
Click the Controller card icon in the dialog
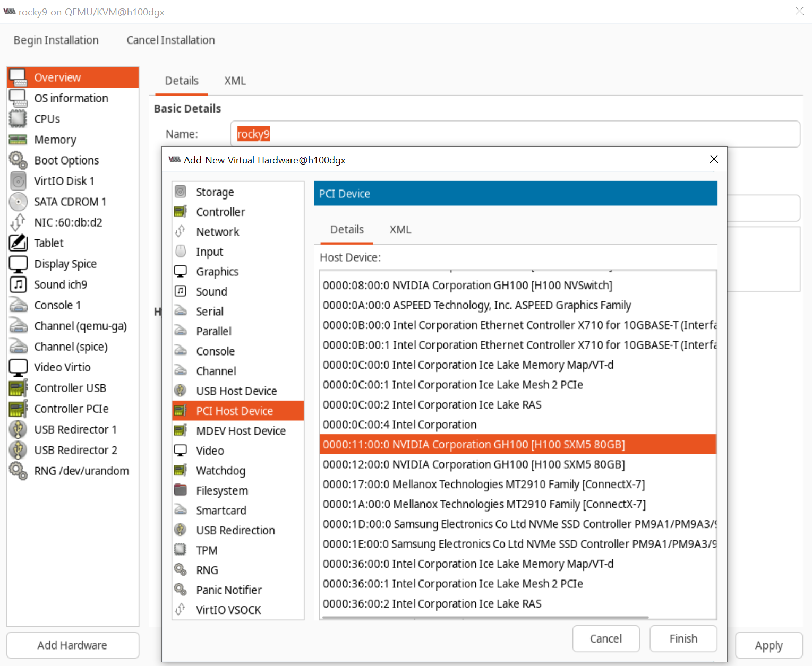click(181, 212)
